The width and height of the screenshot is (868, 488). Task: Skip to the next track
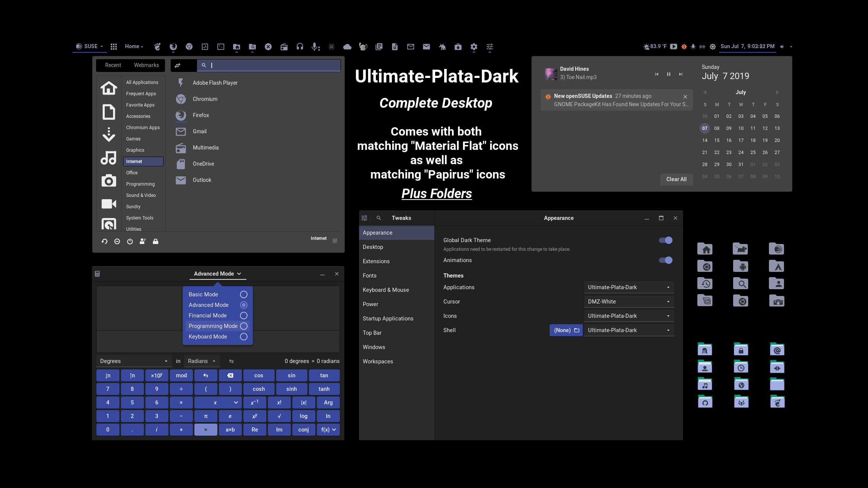point(681,74)
